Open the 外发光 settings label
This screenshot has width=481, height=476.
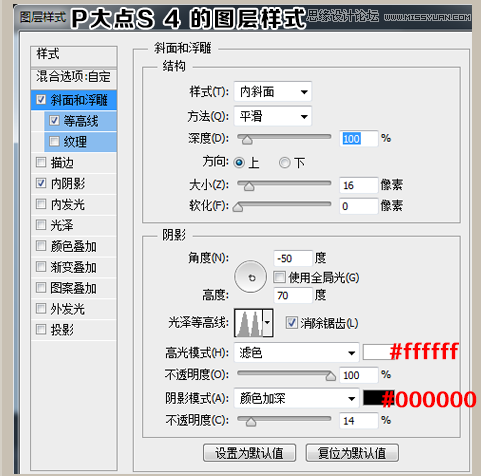68,309
